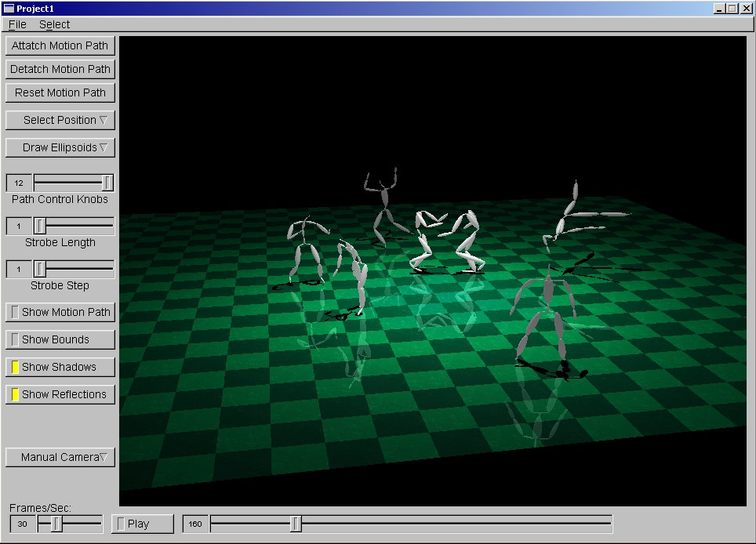
Task: Open the Manual Camera dropdown
Action: [60, 456]
